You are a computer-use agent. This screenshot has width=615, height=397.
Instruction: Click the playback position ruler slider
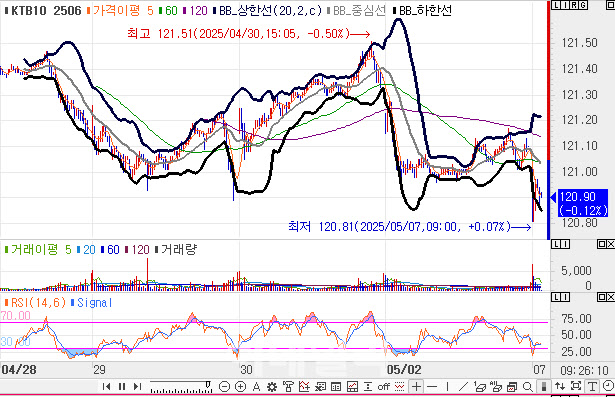tap(181, 387)
